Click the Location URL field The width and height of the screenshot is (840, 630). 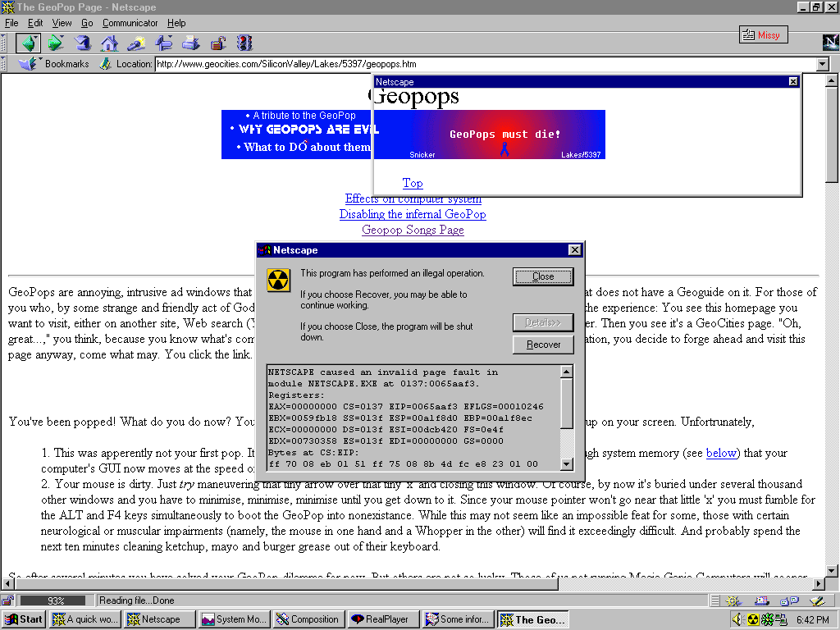pyautogui.click(x=486, y=64)
